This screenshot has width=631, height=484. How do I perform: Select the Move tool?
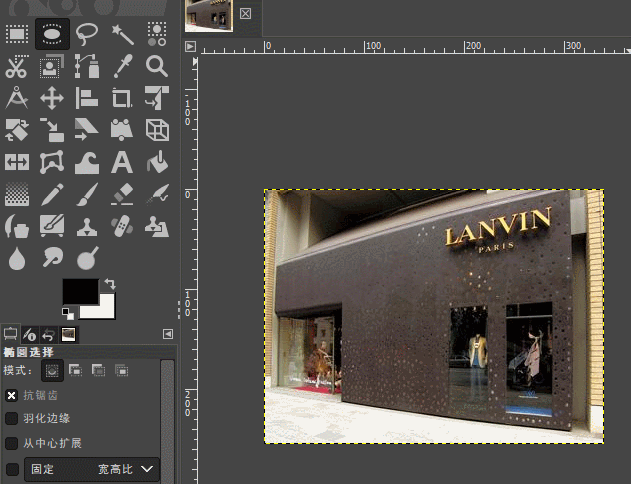click(52, 98)
